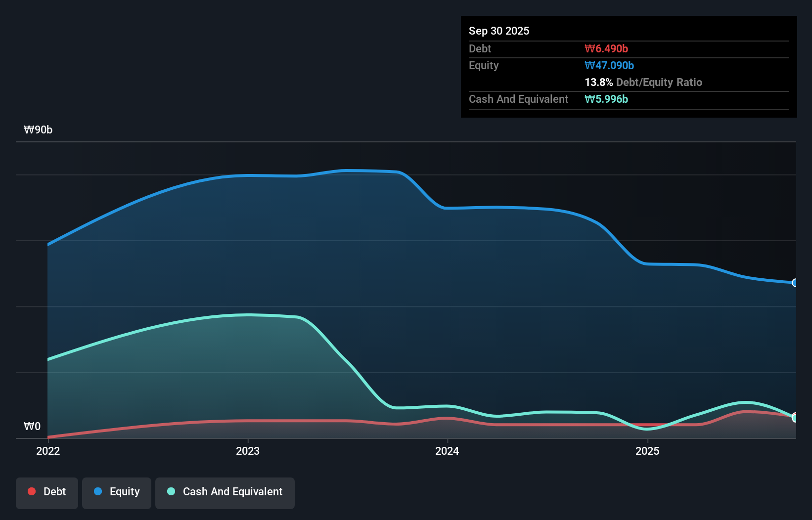812x520 pixels.
Task: Click the red Debt value ₩6.490b
Action: (605, 48)
